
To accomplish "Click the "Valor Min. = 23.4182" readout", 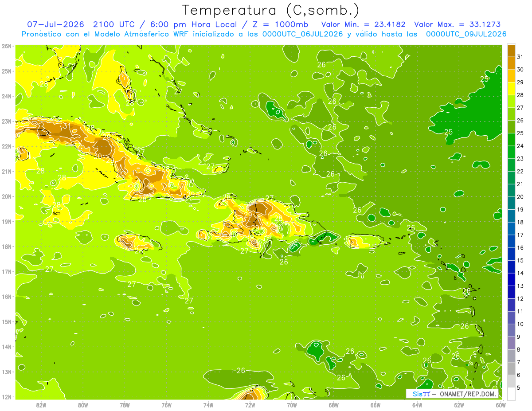I will tap(363, 24).
